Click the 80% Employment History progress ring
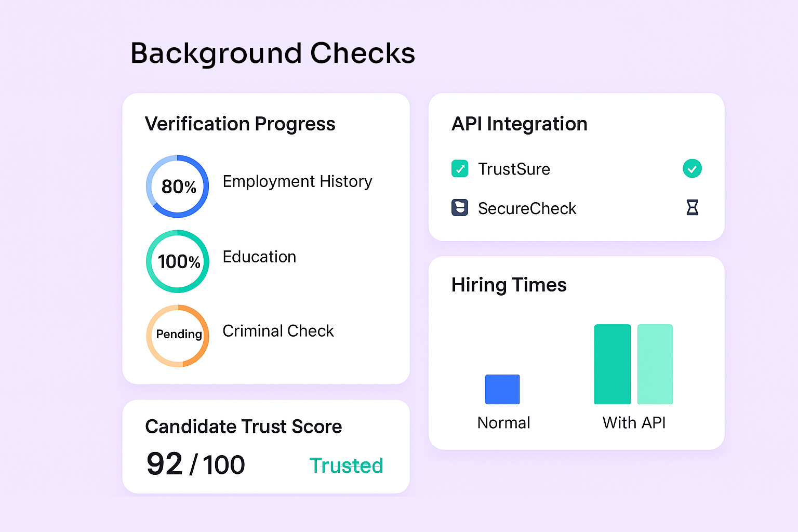Screen dimensions: 798x532 (178, 186)
